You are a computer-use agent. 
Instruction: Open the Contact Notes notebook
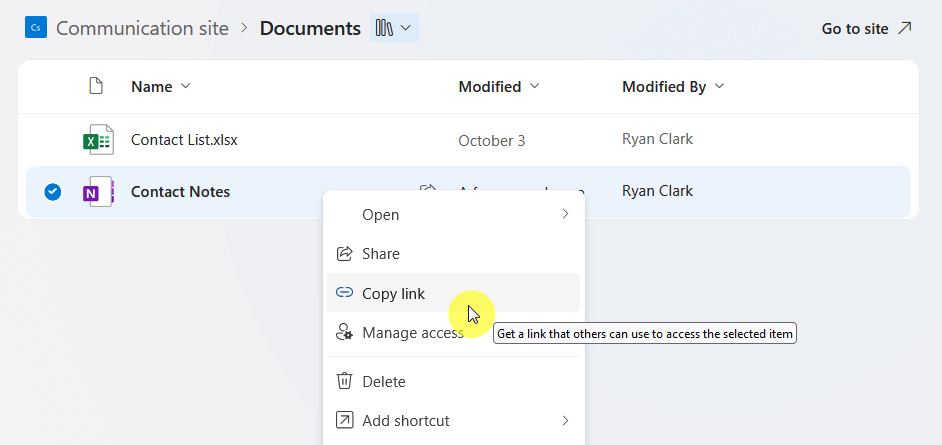(x=180, y=192)
